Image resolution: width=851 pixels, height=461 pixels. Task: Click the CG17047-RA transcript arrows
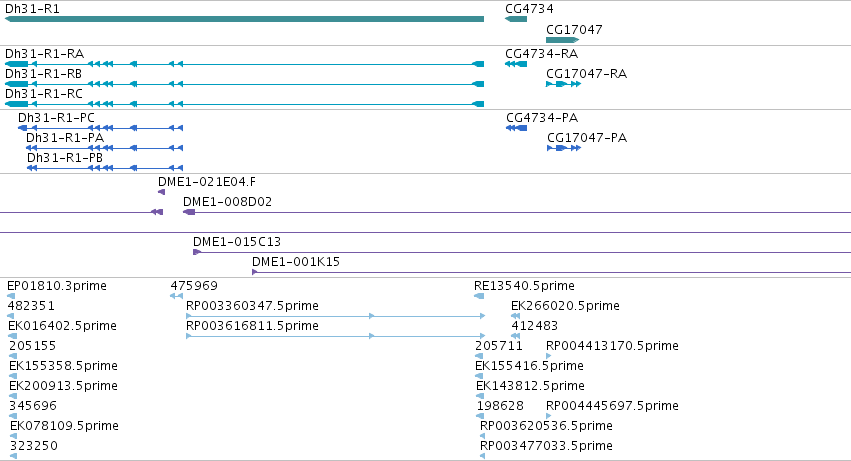[x=563, y=84]
